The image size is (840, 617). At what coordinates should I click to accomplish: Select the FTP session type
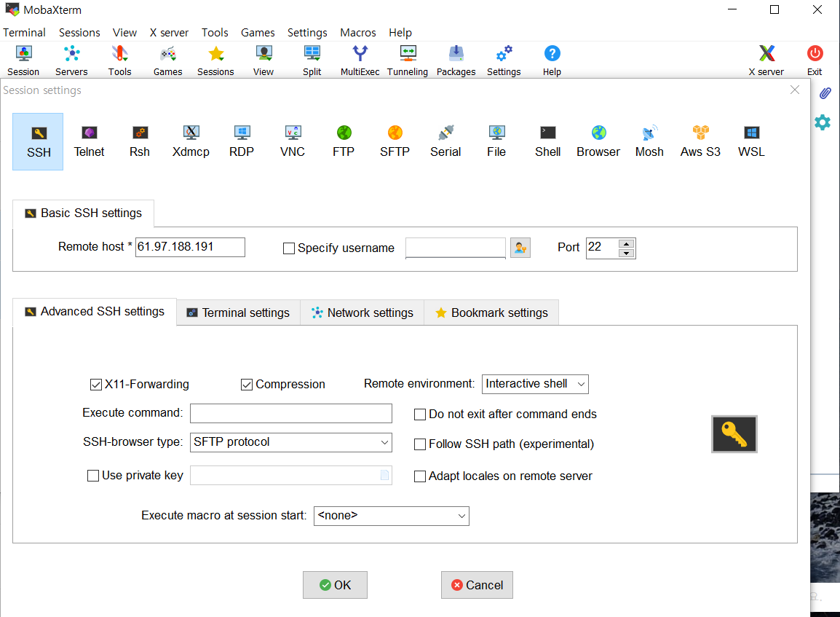pyautogui.click(x=344, y=141)
